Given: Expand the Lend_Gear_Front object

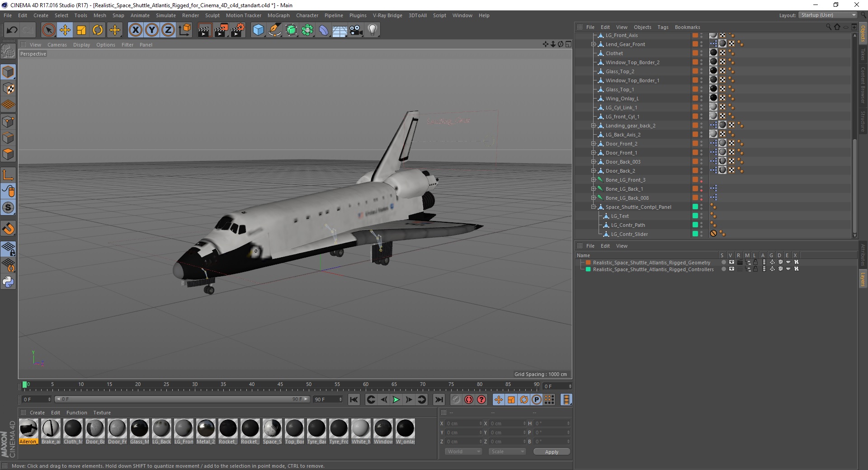Looking at the screenshot, I should 593,44.
